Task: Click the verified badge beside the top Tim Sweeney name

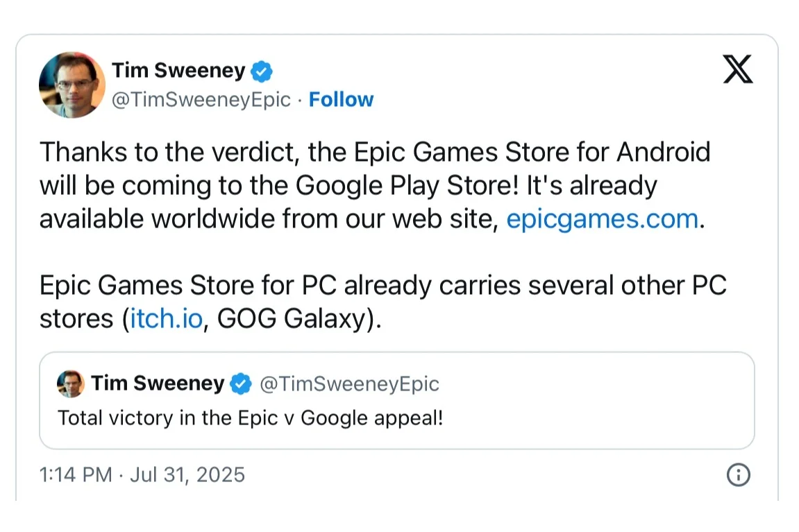Action: pyautogui.click(x=262, y=71)
